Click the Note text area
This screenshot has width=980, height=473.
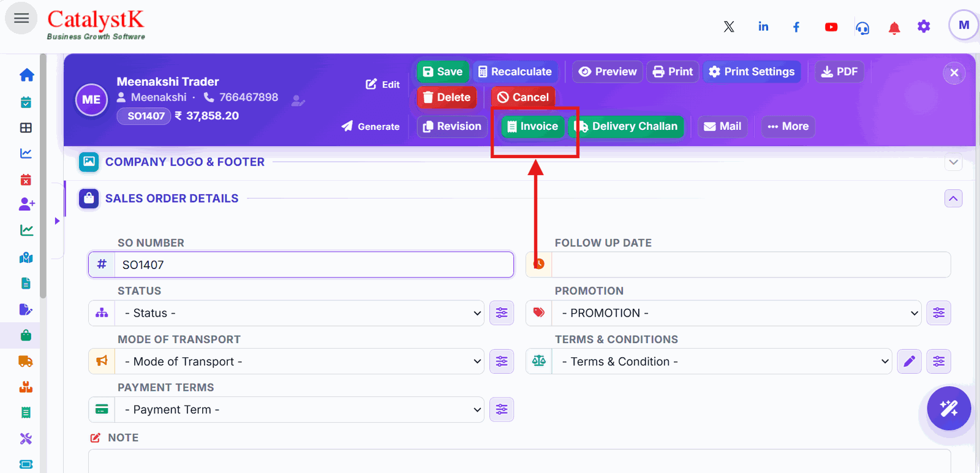coord(519,461)
